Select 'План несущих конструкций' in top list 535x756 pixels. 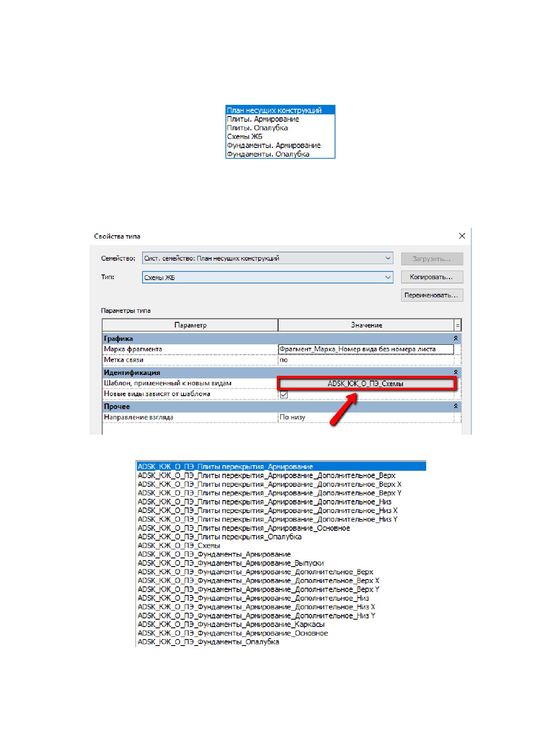pos(280,110)
